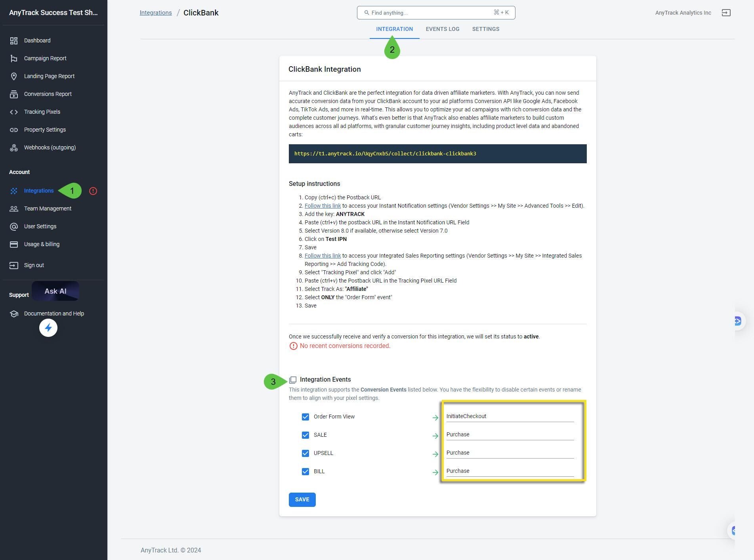
Task: Click the Integrations alert icon in sidebar
Action: point(93,191)
